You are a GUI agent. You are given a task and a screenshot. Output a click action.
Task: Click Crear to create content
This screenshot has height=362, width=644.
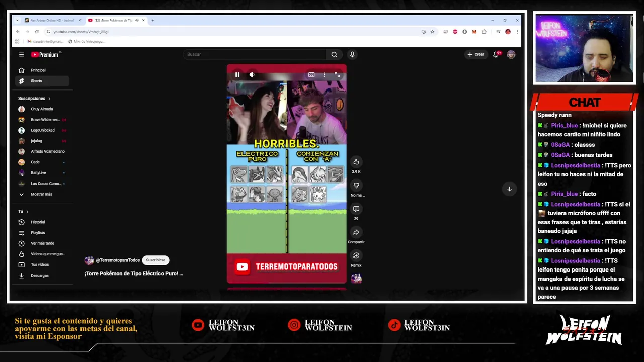(475, 54)
